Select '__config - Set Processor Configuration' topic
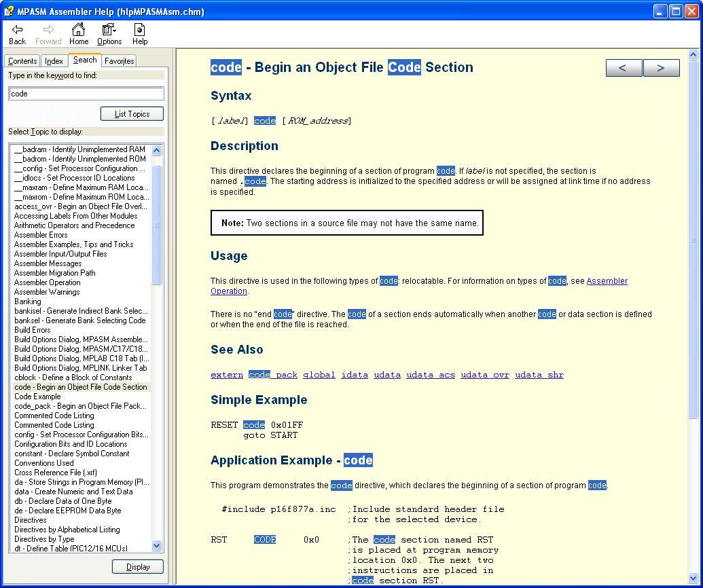Image resolution: width=703 pixels, height=588 pixels. click(79, 168)
